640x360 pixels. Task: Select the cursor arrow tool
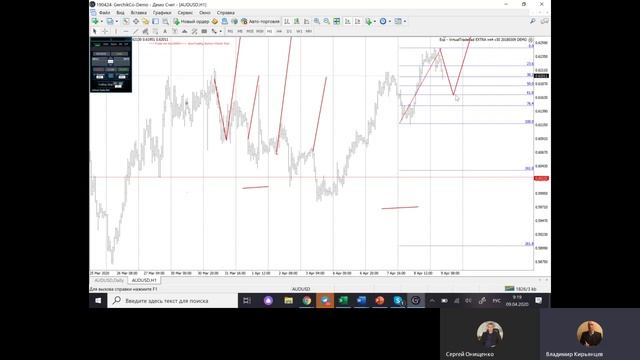95,31
